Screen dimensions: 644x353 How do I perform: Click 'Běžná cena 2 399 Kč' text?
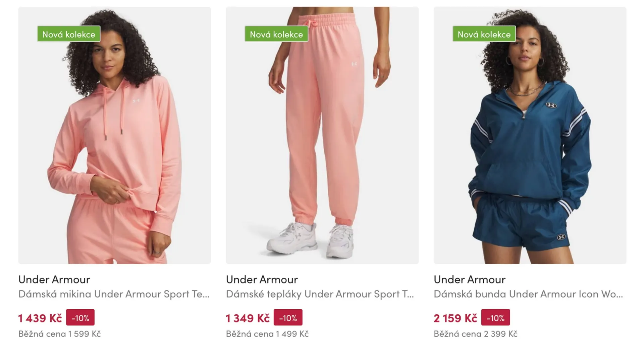click(475, 334)
